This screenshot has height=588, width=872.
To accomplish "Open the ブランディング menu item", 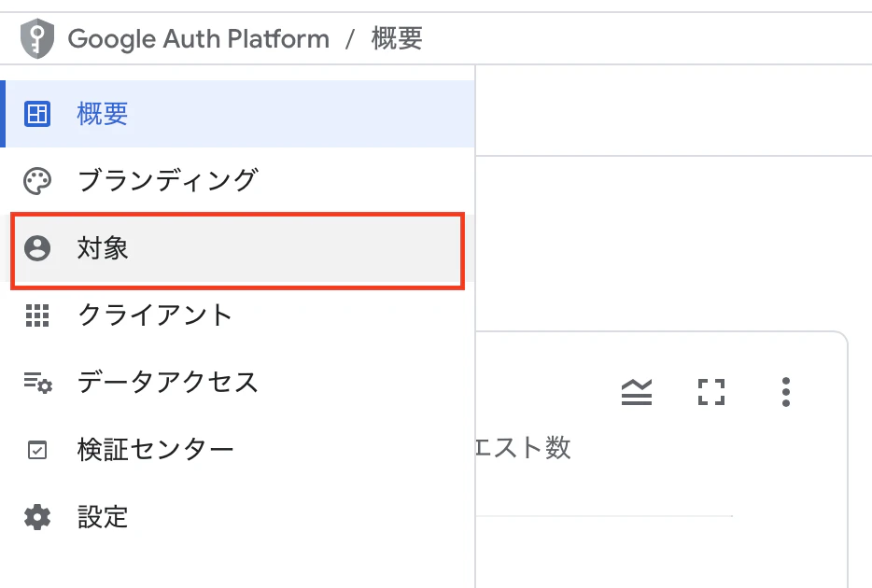I will coord(237,181).
